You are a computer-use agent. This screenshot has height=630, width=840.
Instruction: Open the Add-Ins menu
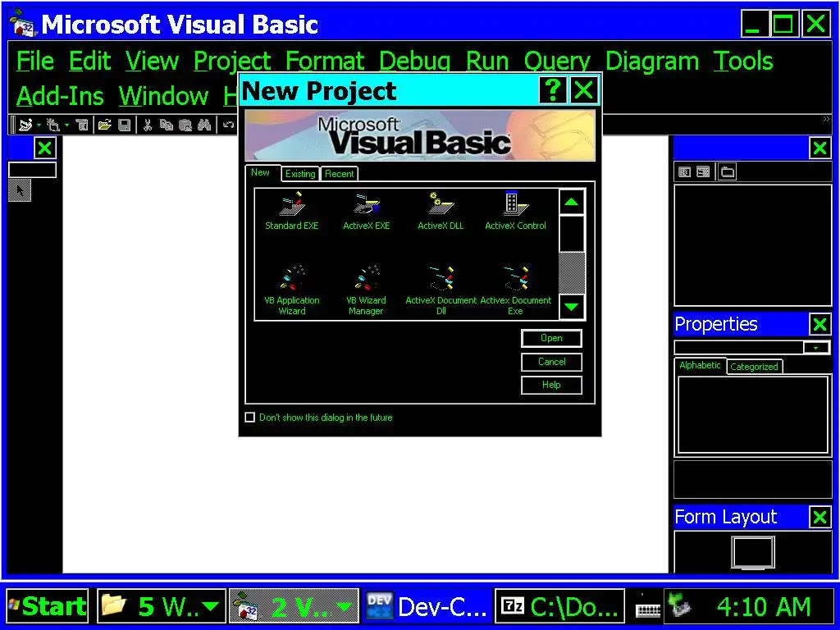tap(60, 96)
